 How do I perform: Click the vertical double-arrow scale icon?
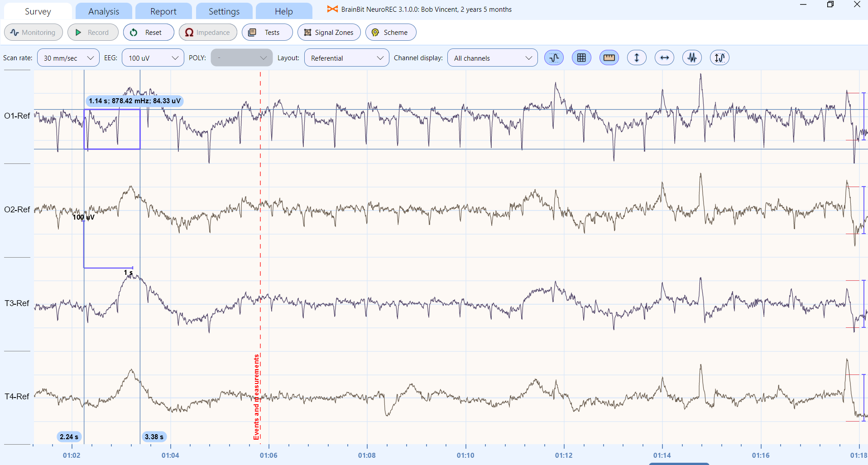click(x=637, y=58)
